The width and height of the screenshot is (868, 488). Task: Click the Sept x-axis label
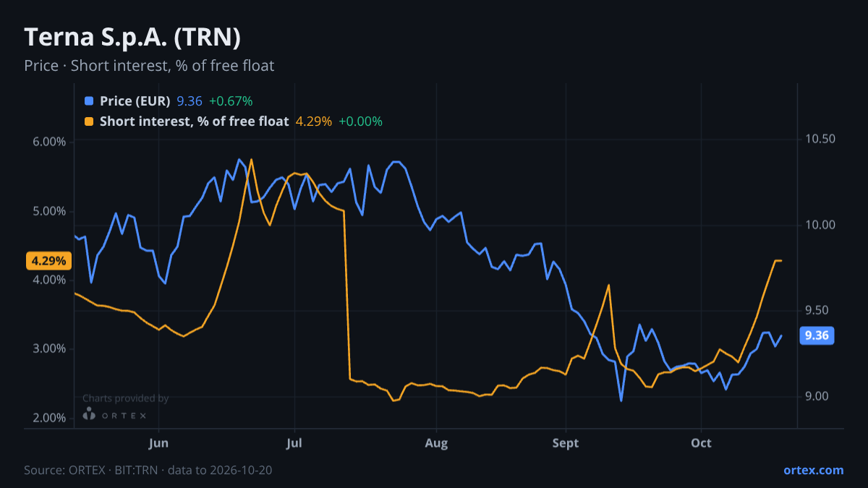566,442
